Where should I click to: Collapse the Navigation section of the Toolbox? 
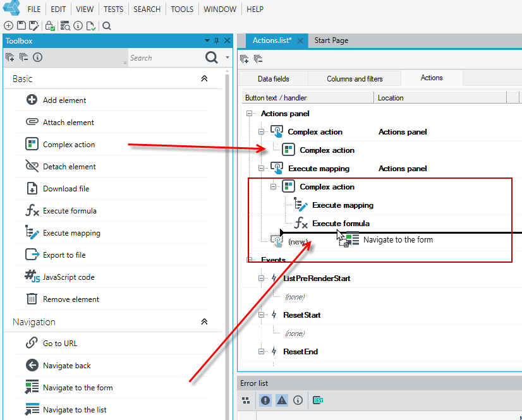coord(204,322)
